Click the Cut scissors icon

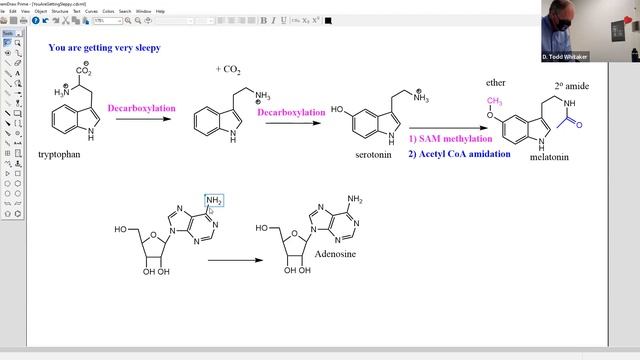click(x=65, y=20)
